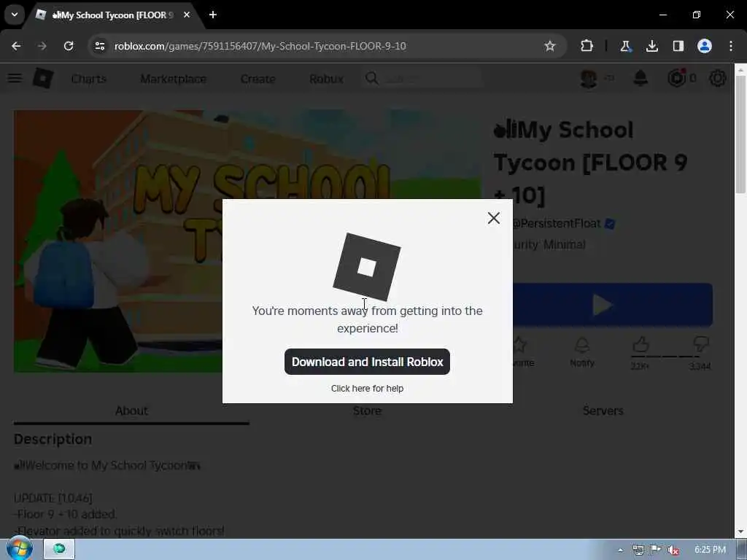Screen dimensions: 747x560
Task: Close the Roblox download dialog
Action: click(494, 218)
